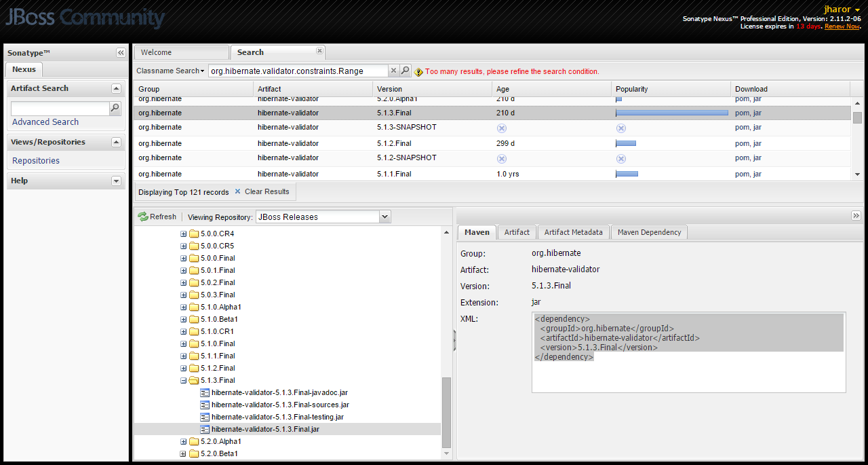This screenshot has width=868, height=465.
Task: Sort results by Popularity column header
Action: 671,89
